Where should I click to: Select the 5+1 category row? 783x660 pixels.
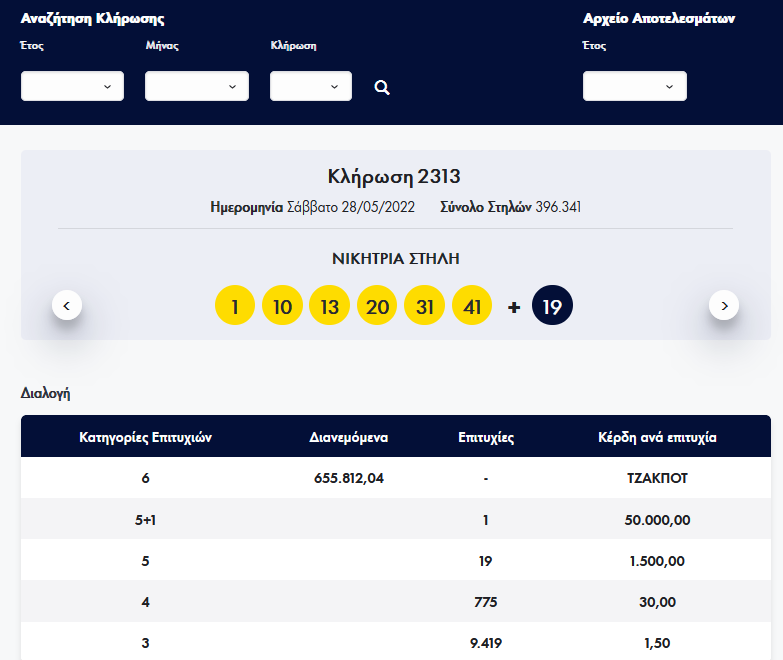[145, 520]
